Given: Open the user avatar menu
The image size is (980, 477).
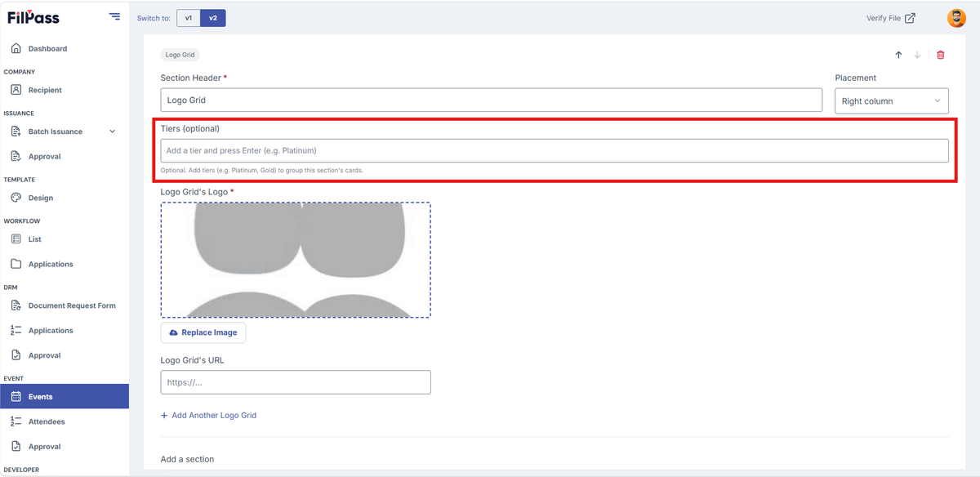Looking at the screenshot, I should 956,18.
